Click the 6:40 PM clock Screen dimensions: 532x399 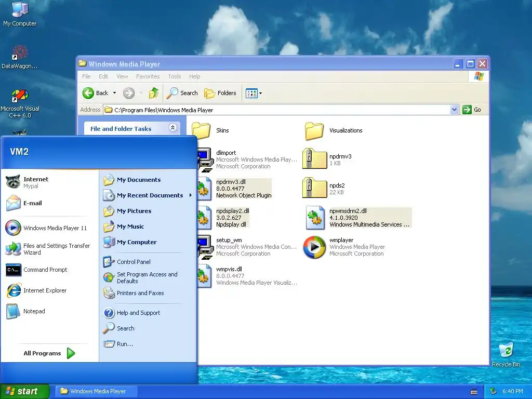point(512,391)
